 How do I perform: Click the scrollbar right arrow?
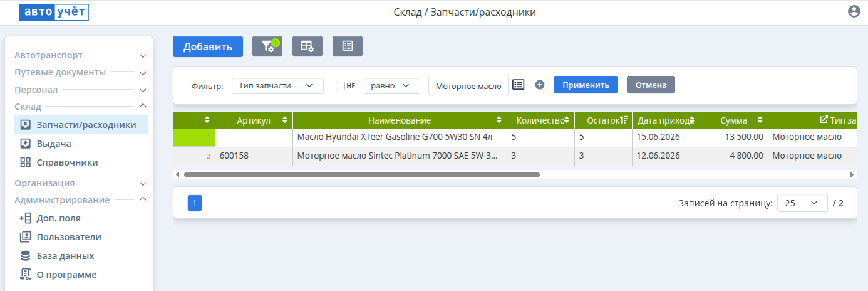[852, 174]
